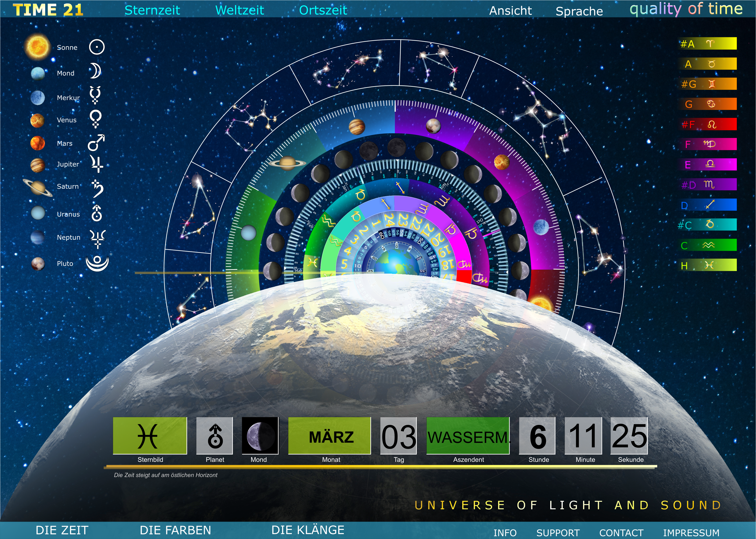
Task: Click the Sun astrological symbol circle-dot
Action: [97, 47]
